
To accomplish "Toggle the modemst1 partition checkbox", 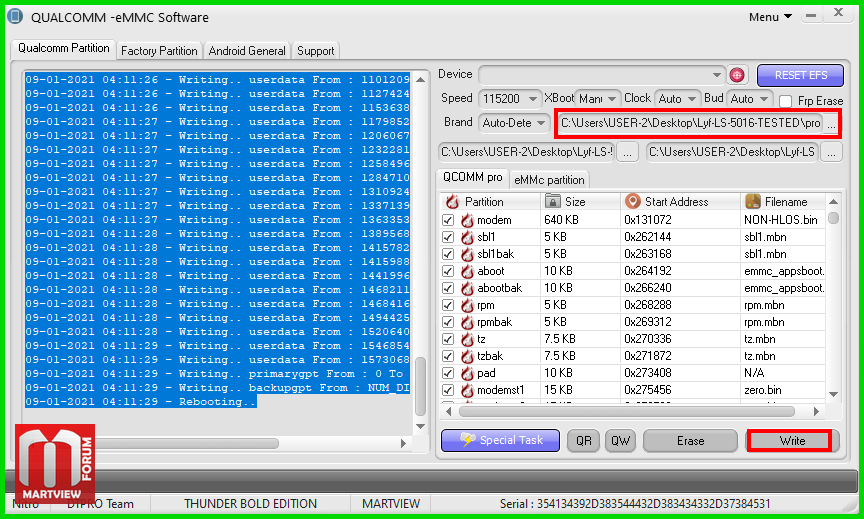I will click(x=448, y=391).
